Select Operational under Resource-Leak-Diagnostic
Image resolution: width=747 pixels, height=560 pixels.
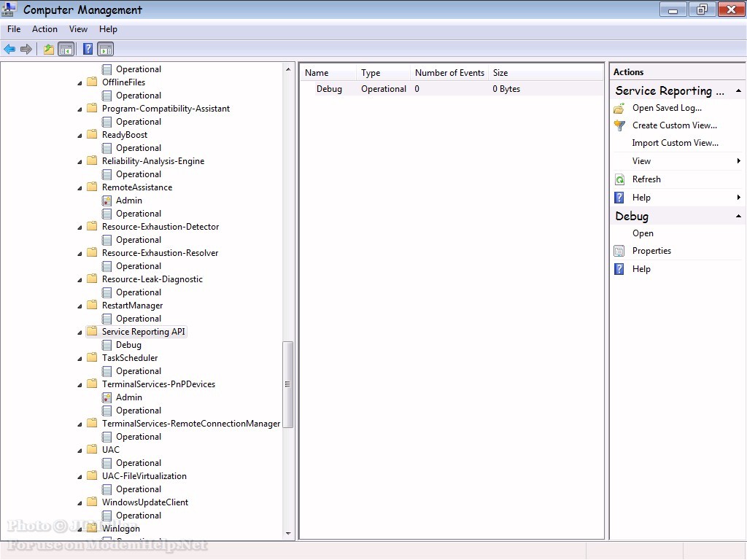point(139,292)
